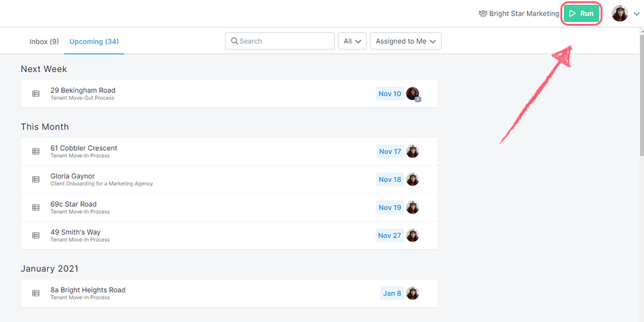Select the Upcoming (34) tab
The width and height of the screenshot is (644, 322).
(94, 42)
